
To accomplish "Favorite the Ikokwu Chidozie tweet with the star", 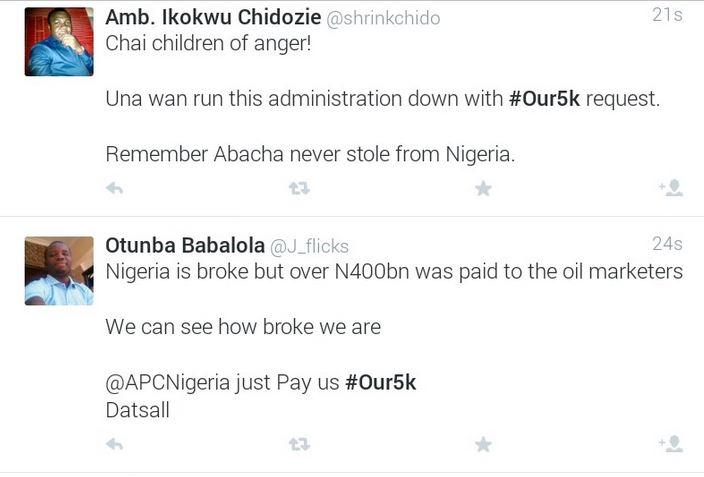I will click(x=483, y=188).
